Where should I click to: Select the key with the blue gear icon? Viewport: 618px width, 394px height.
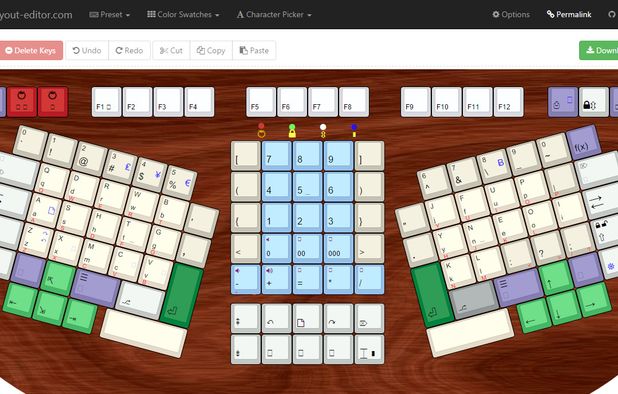tap(609, 263)
